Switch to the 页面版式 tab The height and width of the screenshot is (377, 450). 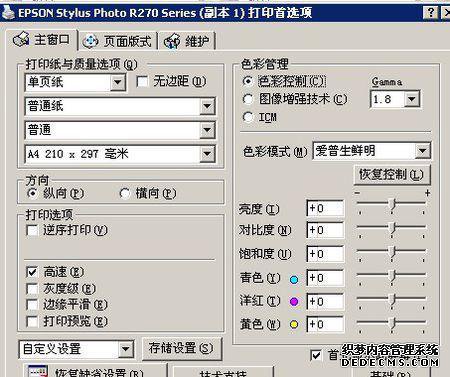click(118, 41)
